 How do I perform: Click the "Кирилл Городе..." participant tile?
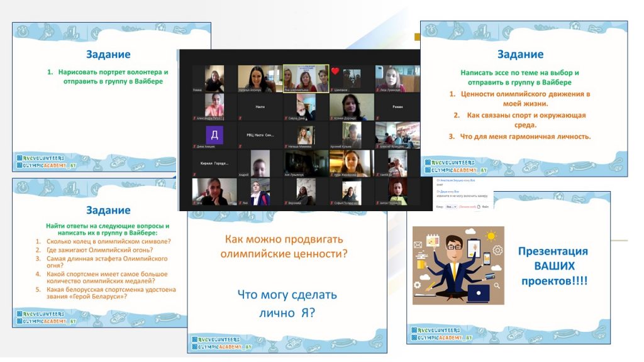click(x=214, y=163)
